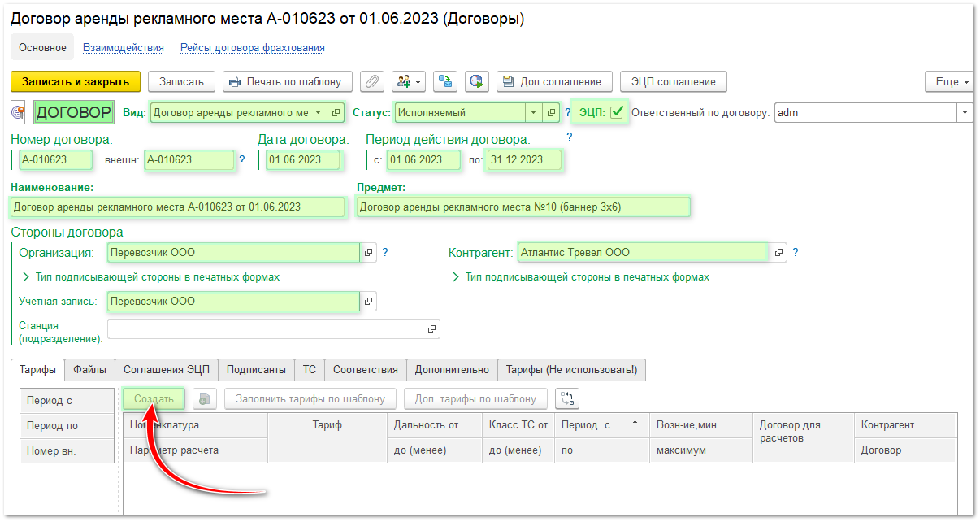Screen dimensions: 980x522
Task: Open the Соглашения ЭЦП tab
Action: [x=166, y=369]
